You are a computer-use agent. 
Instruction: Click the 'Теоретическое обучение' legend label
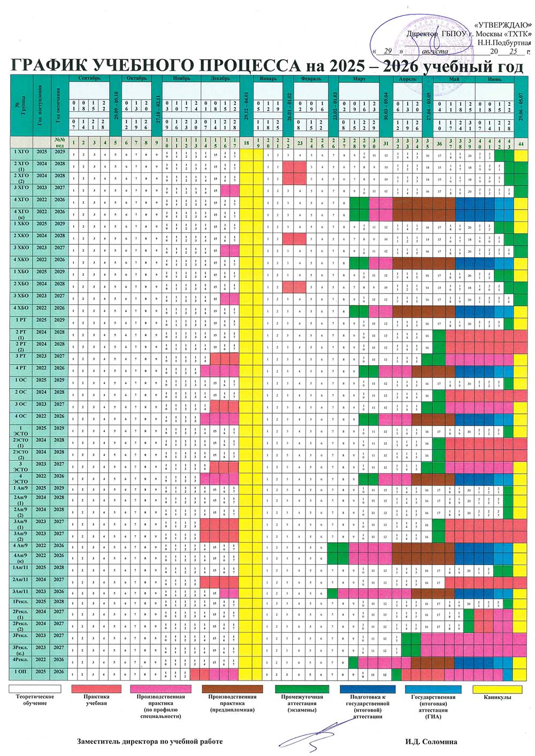[x=36, y=700]
